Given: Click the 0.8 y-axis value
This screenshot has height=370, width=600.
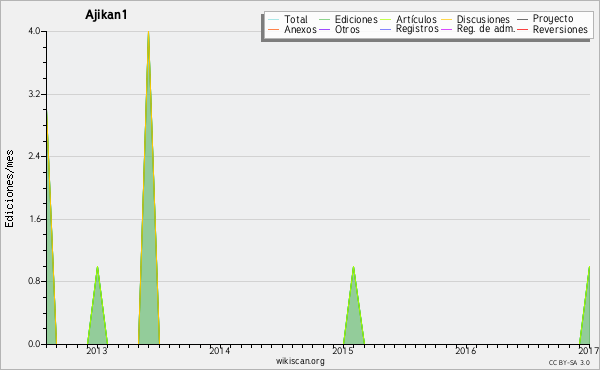Looking at the screenshot, I should pos(34,281).
